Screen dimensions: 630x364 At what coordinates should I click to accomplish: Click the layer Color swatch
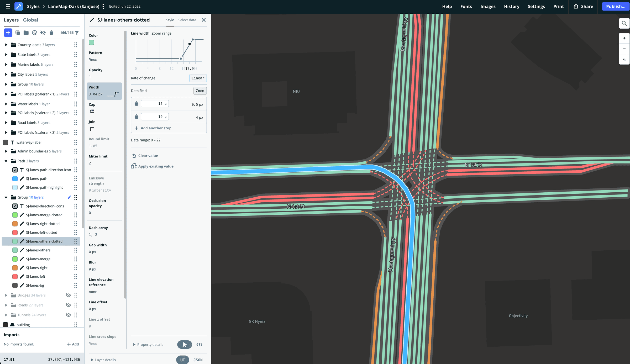coord(91,43)
